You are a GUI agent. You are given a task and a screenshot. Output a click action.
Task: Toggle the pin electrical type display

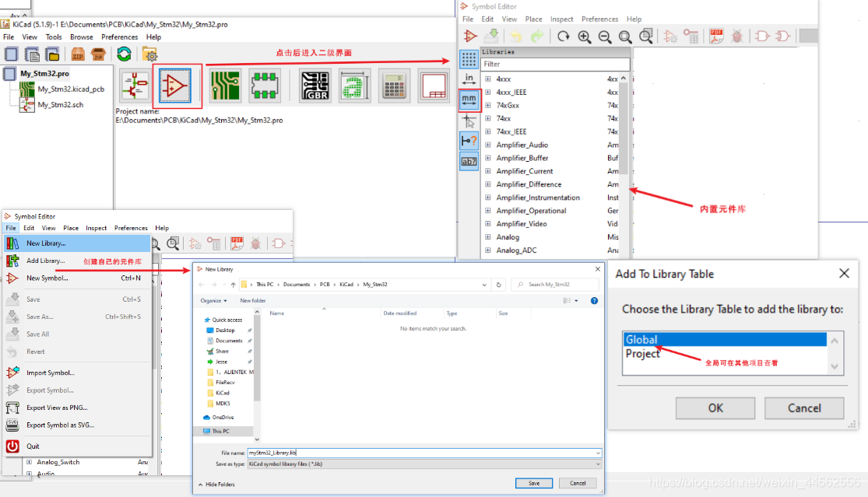469,141
